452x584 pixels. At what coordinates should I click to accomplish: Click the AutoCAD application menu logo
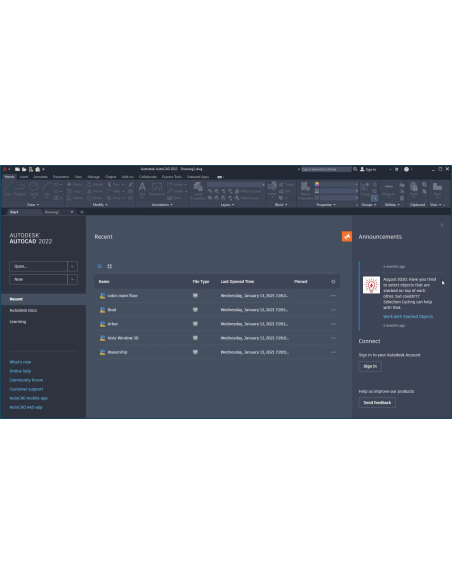(4, 169)
